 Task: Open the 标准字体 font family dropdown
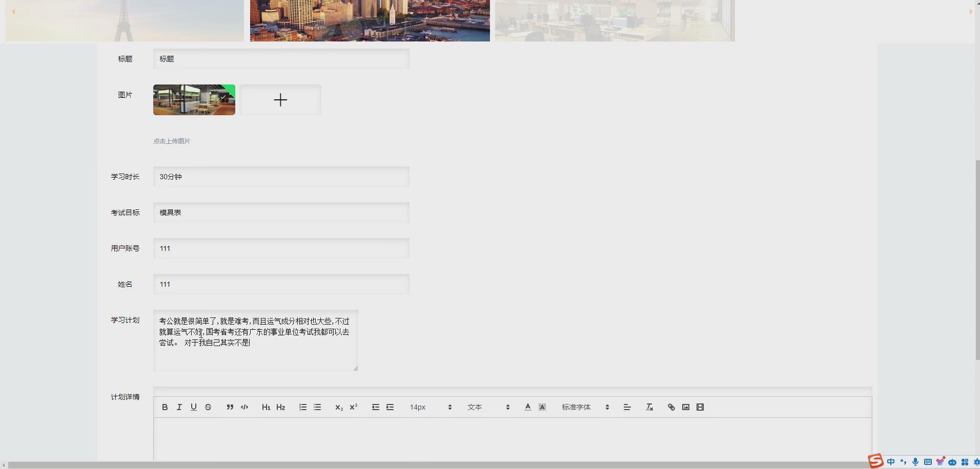click(585, 407)
